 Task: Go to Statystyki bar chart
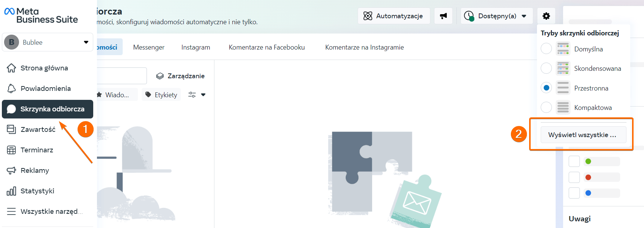(12, 191)
